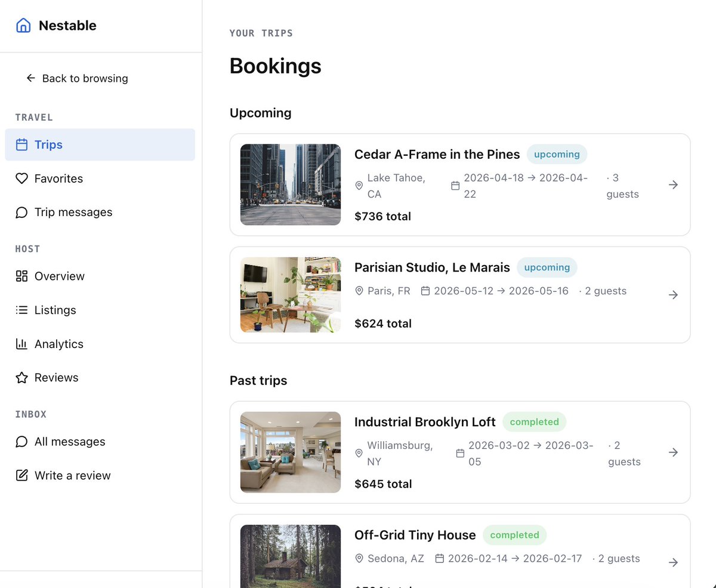This screenshot has width=716, height=588.
Task: Click the Parisian Studio room thumbnail
Action: point(291,295)
